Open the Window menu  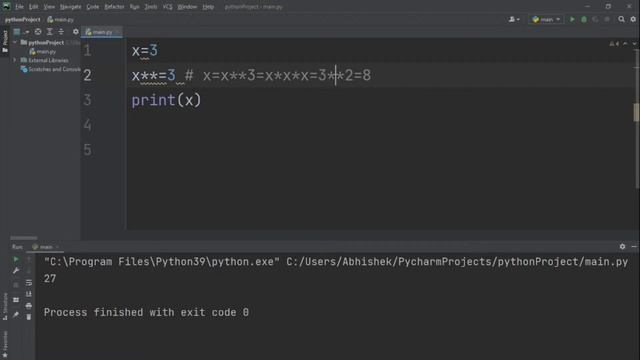pos(187,7)
